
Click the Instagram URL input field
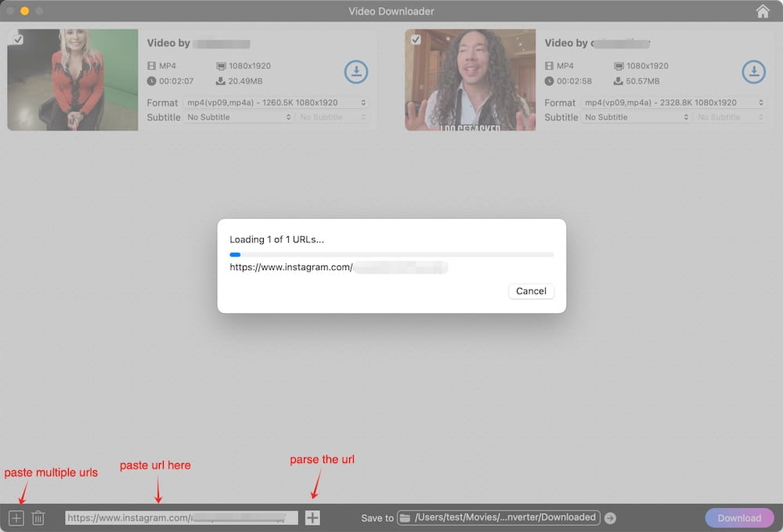click(181, 518)
